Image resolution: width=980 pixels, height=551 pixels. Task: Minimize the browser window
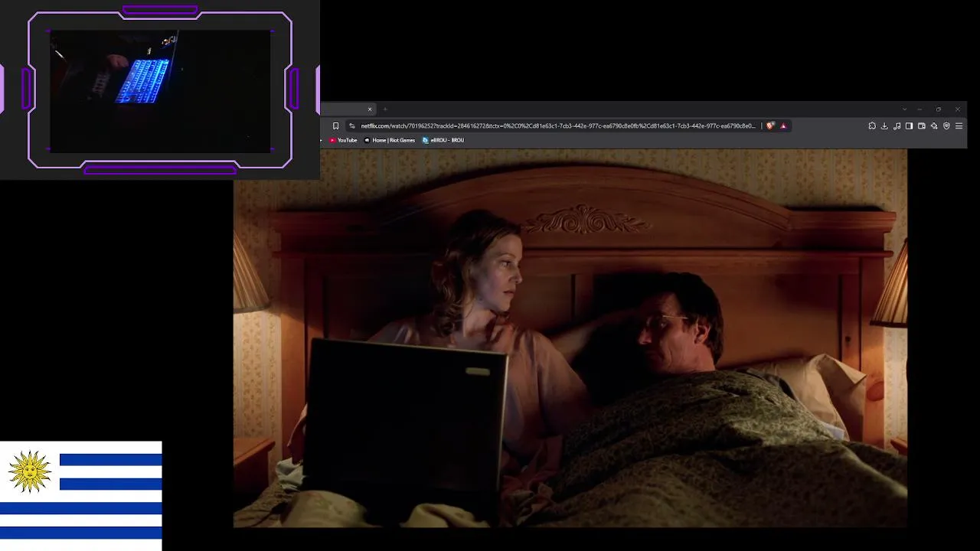pyautogui.click(x=920, y=109)
